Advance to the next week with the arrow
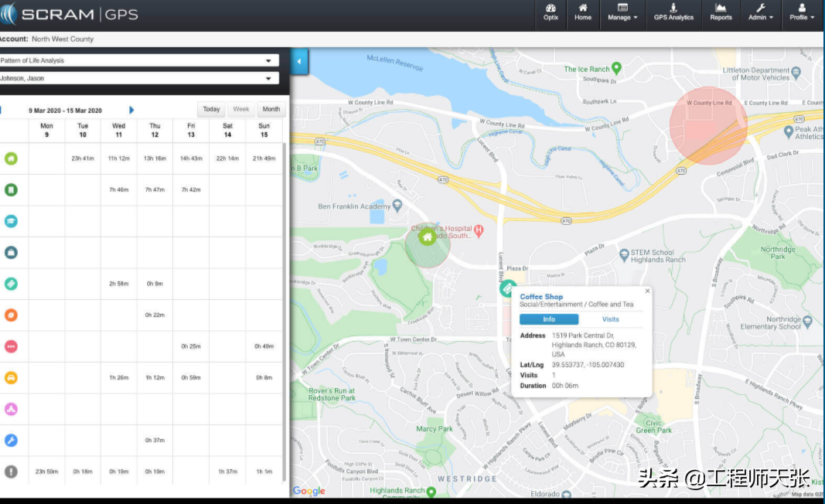The width and height of the screenshot is (825, 504). tap(131, 111)
